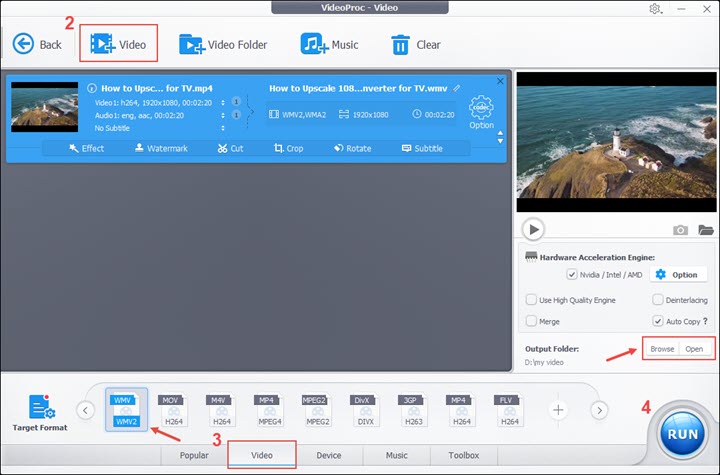Open snapshot folder icon under preview
This screenshot has height=475, width=720.
[706, 230]
